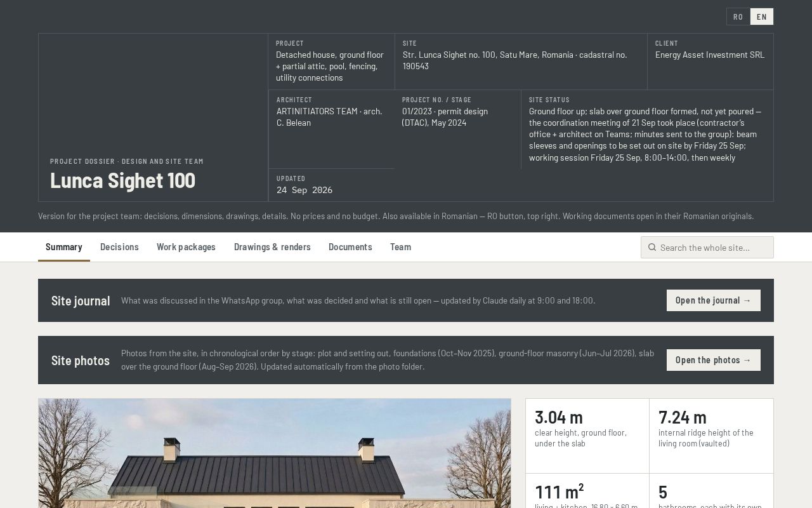Click 'PROJECT DOSSIER · DESIGN AND SITE TEAM' label
The height and width of the screenshot is (508, 812).
pyautogui.click(x=127, y=161)
